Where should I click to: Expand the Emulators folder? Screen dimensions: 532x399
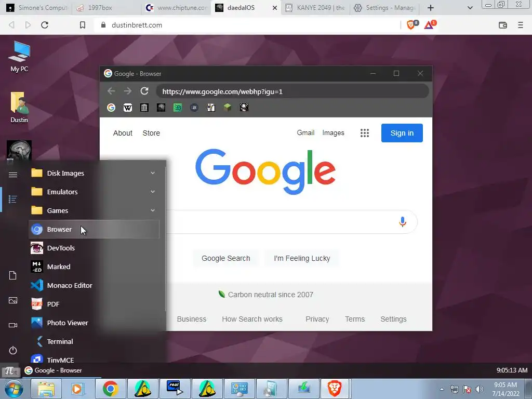95,192
